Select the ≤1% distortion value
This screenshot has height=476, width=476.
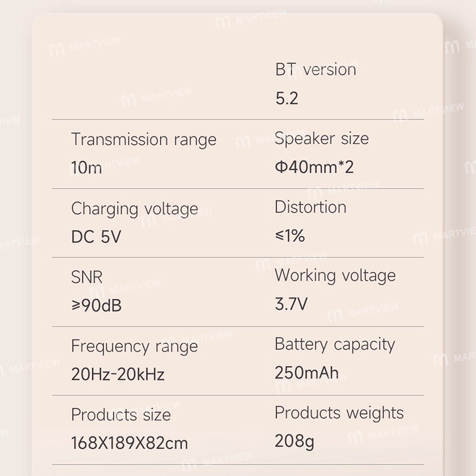click(x=290, y=236)
